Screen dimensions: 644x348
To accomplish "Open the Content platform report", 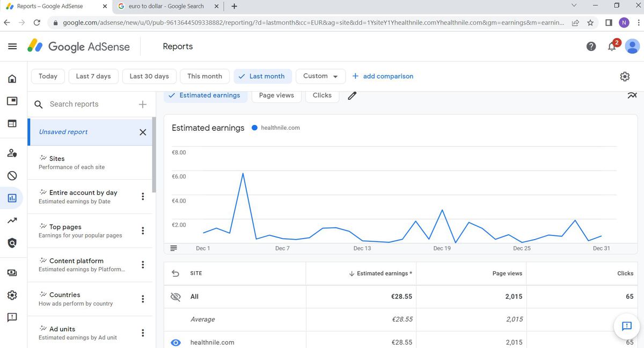I will [80, 265].
